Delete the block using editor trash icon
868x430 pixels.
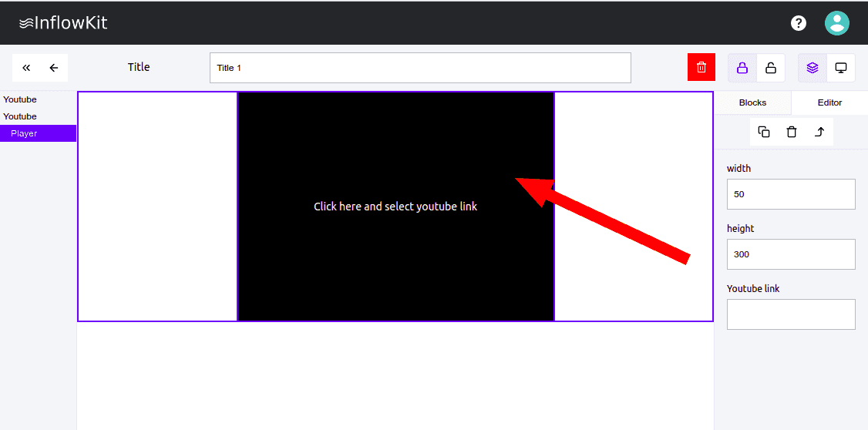(x=792, y=132)
